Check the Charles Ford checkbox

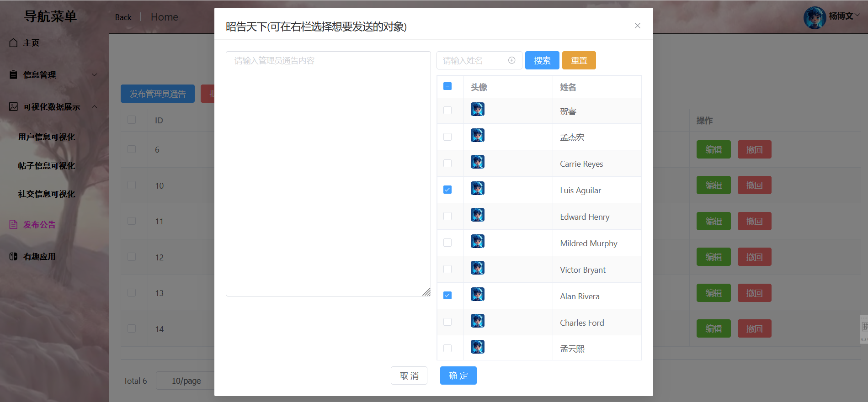point(447,322)
